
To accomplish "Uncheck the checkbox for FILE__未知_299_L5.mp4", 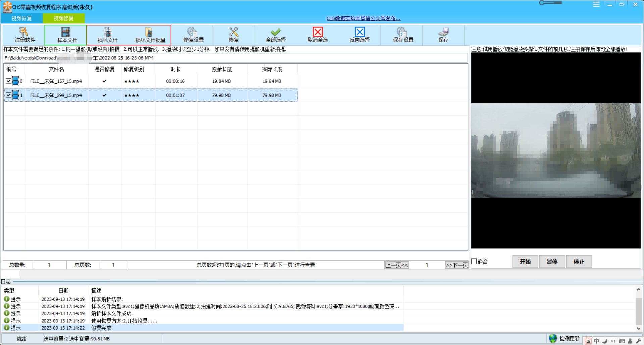I will (x=8, y=95).
